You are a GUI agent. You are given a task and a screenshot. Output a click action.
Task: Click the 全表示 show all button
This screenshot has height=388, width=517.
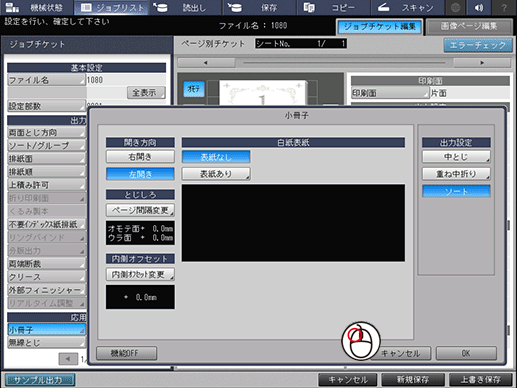point(146,93)
